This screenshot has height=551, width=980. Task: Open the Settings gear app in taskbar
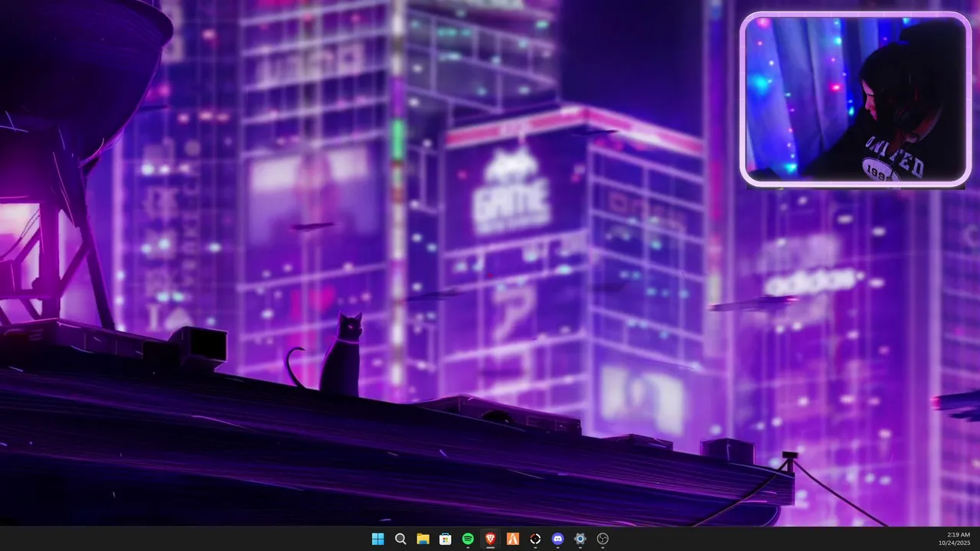tap(580, 539)
